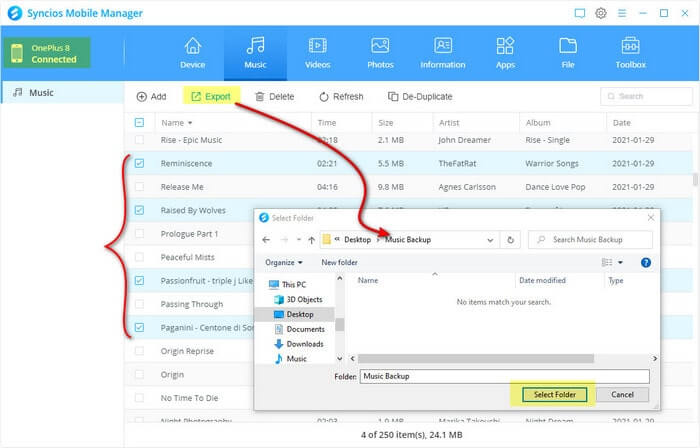Open recent locations dropdown in dialog
Image resolution: width=700 pixels, height=448 pixels.
298,240
